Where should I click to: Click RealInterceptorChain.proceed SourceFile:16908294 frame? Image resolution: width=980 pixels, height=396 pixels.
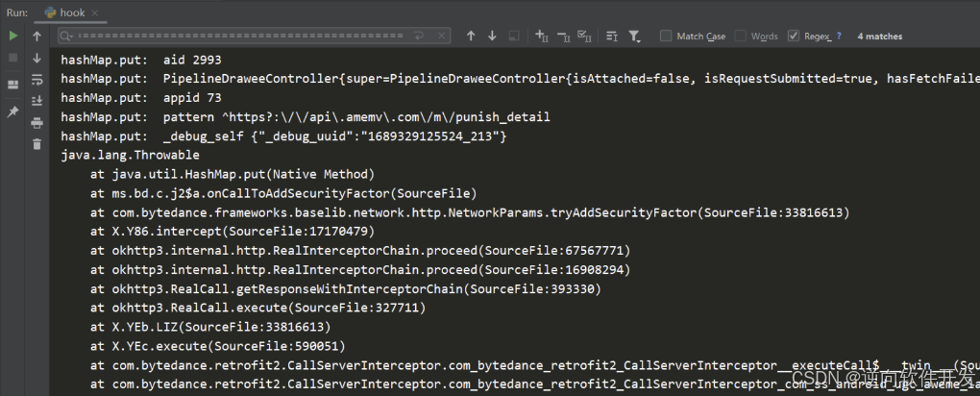tap(360, 270)
